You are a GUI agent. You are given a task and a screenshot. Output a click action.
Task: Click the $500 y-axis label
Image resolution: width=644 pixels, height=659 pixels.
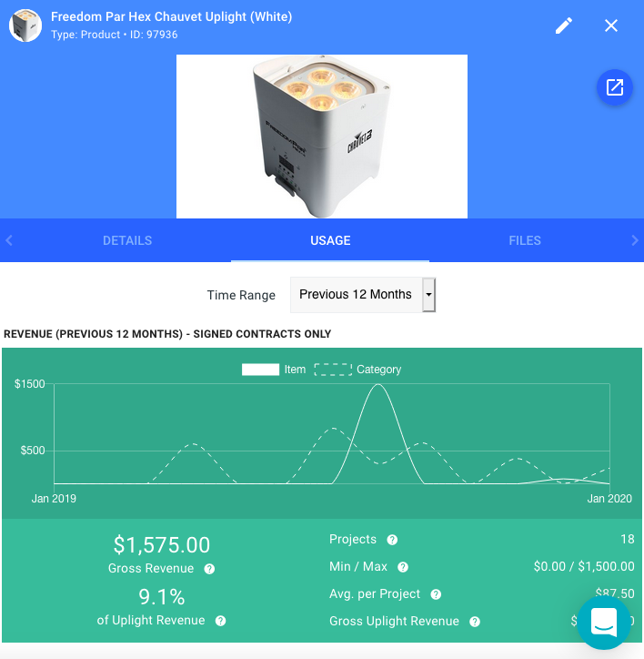pos(33,451)
